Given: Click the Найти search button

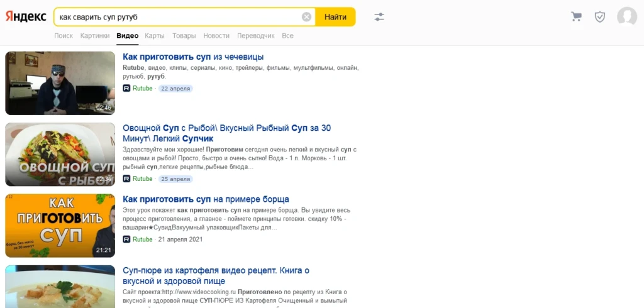Looking at the screenshot, I should tap(335, 17).
